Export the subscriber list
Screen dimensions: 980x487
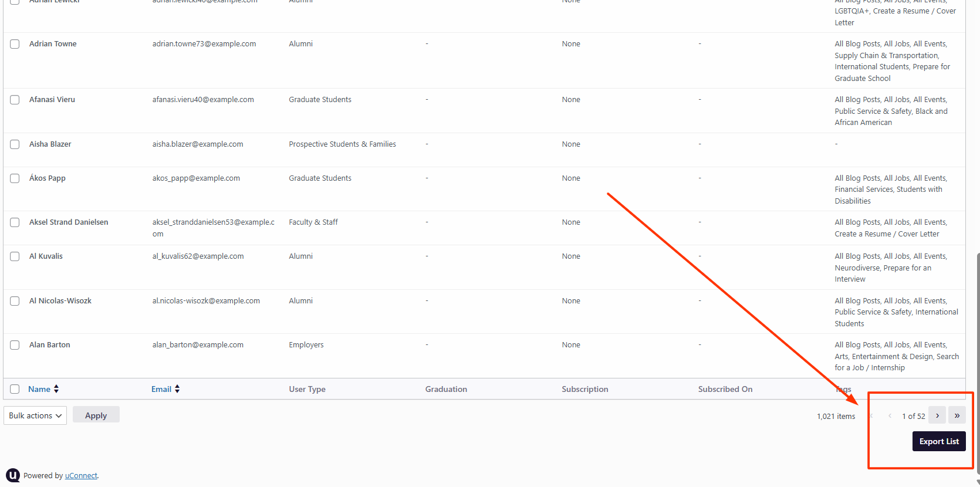tap(939, 441)
